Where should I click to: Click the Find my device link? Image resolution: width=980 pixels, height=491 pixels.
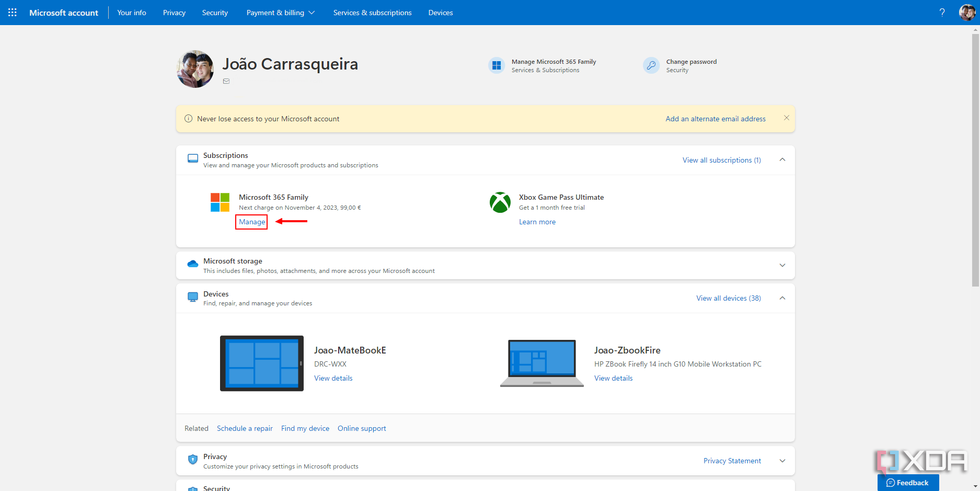click(x=305, y=428)
